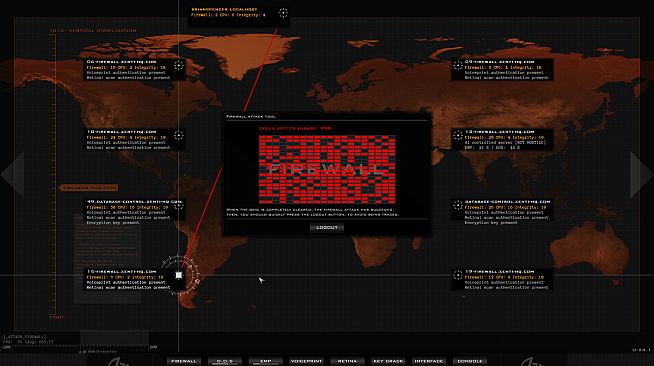Screen dimensions: 654x366
Task: Click 15-firewall's Firewall CPU Integrity stats line
Action: click(125, 277)
